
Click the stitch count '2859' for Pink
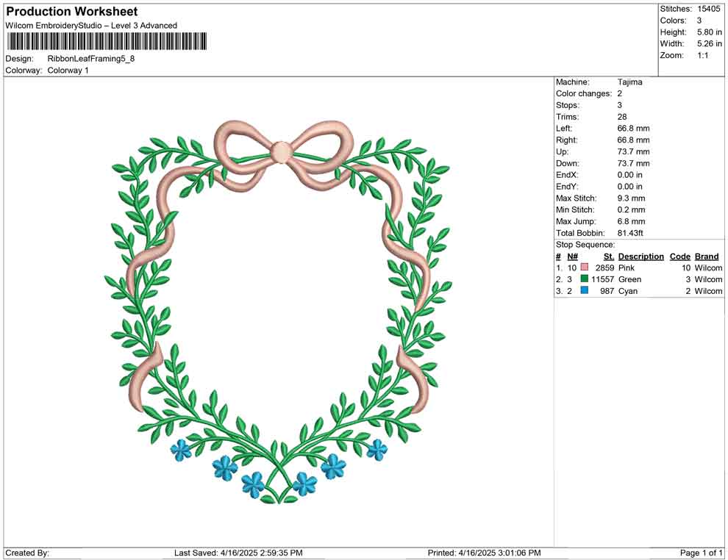point(604,268)
